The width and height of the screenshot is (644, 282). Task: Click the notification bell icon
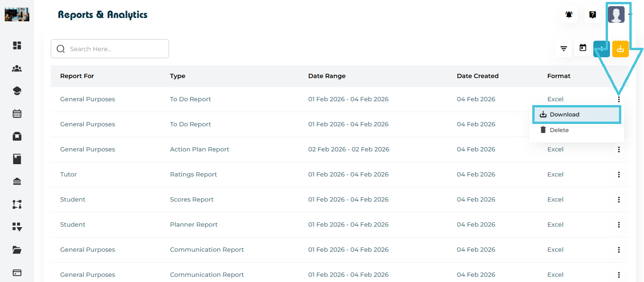pos(569,15)
